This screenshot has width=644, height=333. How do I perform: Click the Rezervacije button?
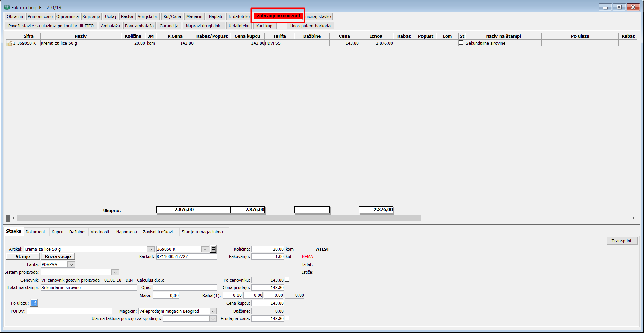[x=58, y=256]
